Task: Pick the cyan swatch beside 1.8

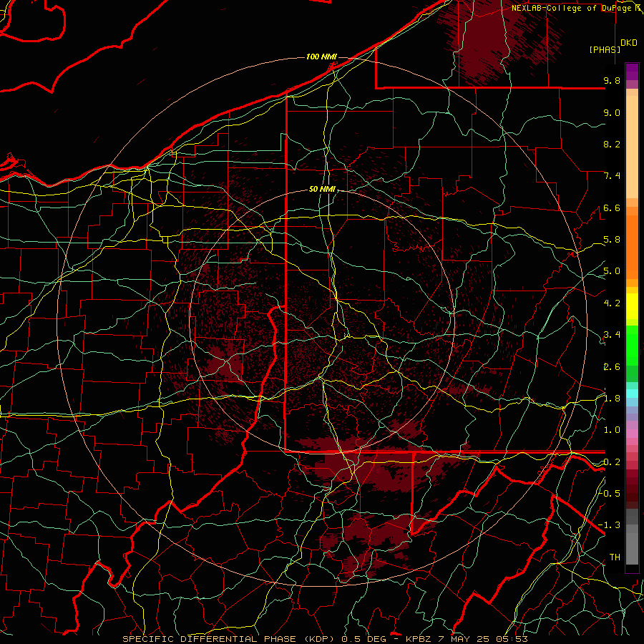Action: click(632, 394)
